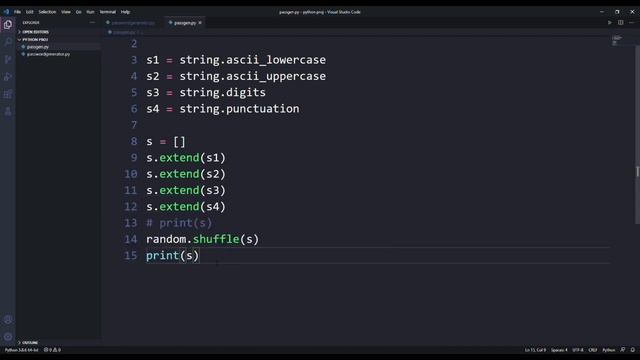Open the Explorer view in activity bar
Screen dimensions: 640x360
pos(8,24)
